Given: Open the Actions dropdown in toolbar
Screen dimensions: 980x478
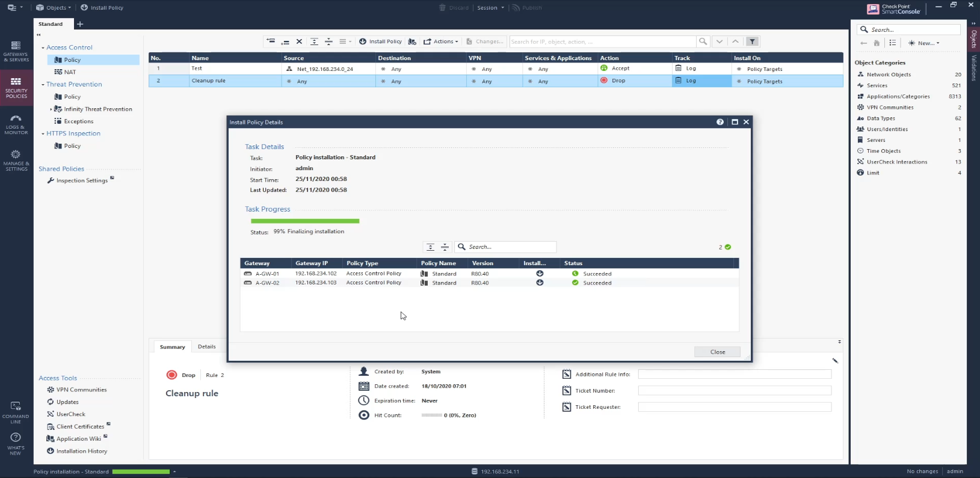Looking at the screenshot, I should [441, 41].
